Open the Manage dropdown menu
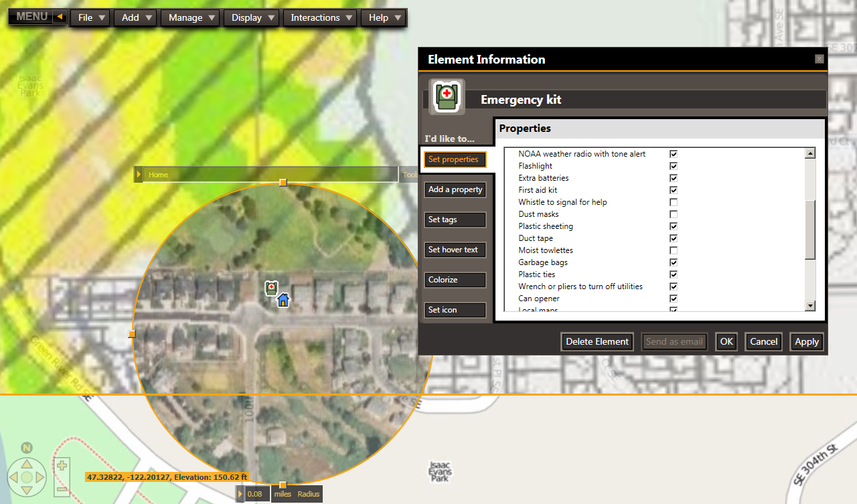Viewport: 857px width, 504px height. (191, 17)
